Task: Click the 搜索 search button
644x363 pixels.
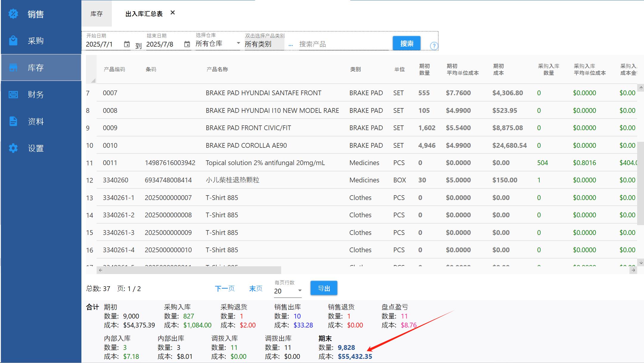Action: 407,43
